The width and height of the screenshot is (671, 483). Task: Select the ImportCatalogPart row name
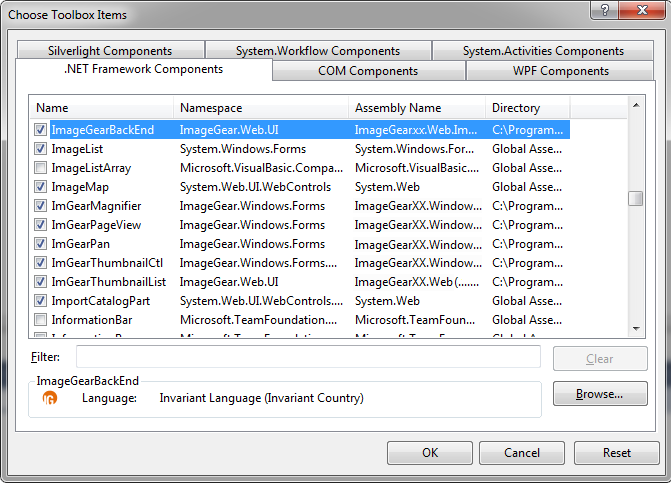101,301
